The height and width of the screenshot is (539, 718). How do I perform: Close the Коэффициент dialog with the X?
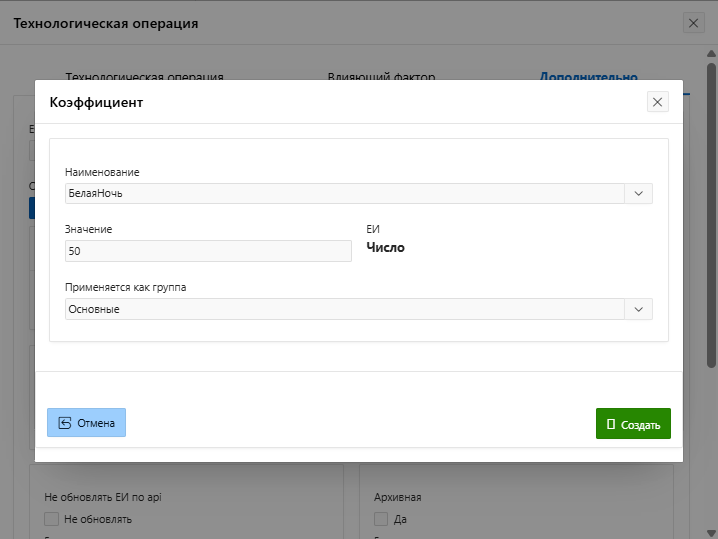click(x=657, y=102)
